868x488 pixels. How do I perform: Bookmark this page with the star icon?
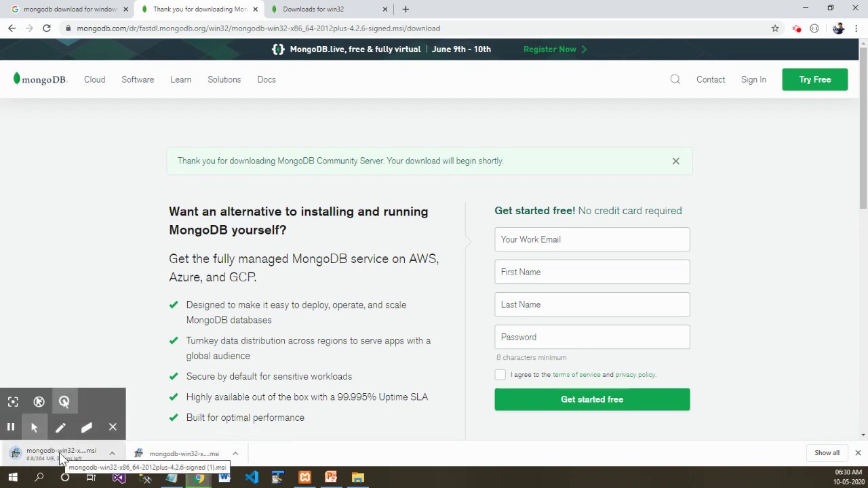(775, 28)
